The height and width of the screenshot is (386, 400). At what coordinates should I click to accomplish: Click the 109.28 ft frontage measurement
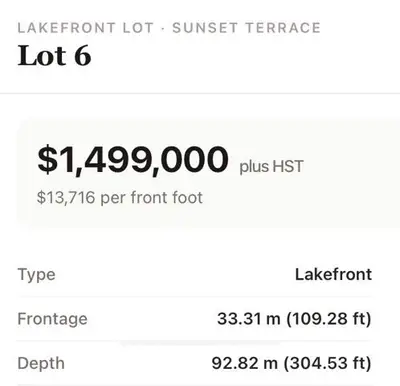(x=328, y=319)
